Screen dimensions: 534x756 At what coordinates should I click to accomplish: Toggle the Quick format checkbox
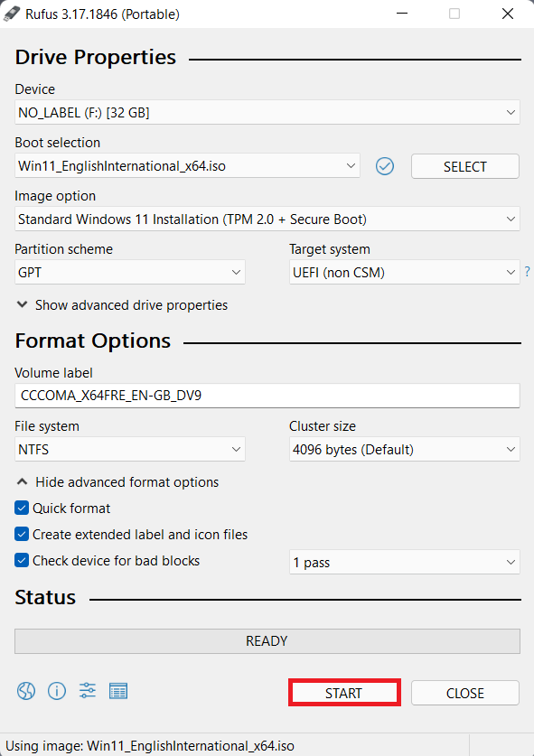pos(22,508)
